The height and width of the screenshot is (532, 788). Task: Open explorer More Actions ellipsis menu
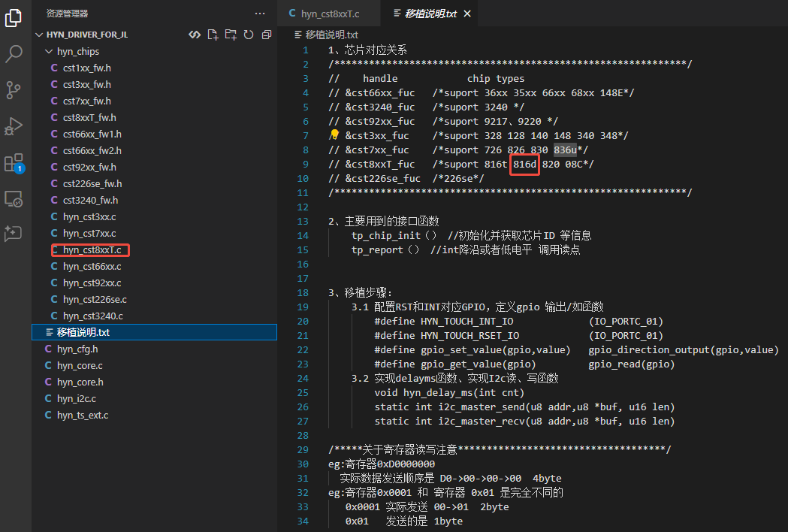(x=260, y=14)
